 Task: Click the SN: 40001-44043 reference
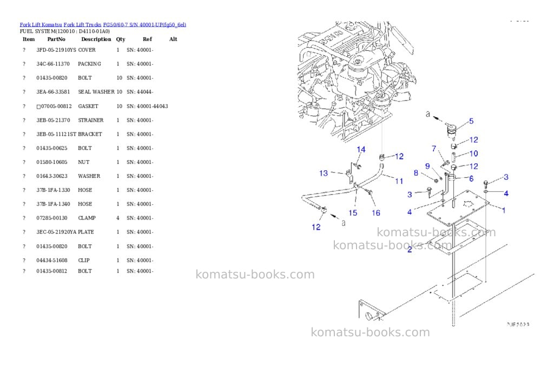(x=147, y=107)
